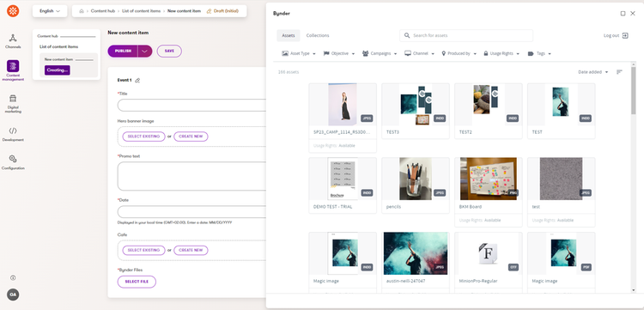Open the English language dropdown
This screenshot has height=310, width=644.
click(50, 11)
